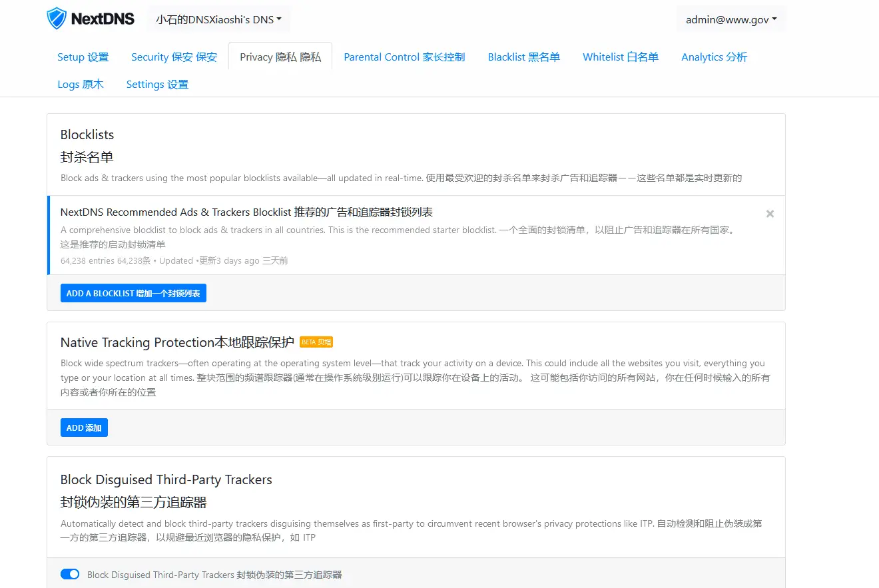
Task: Select NextDNS Recommended Ads & Trackers Blocklist title
Action: tap(246, 212)
